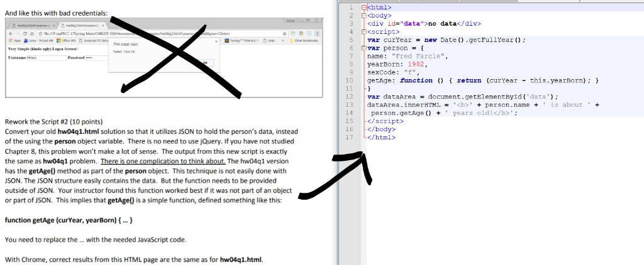Click line number 17 in the editor margin

click(x=349, y=138)
